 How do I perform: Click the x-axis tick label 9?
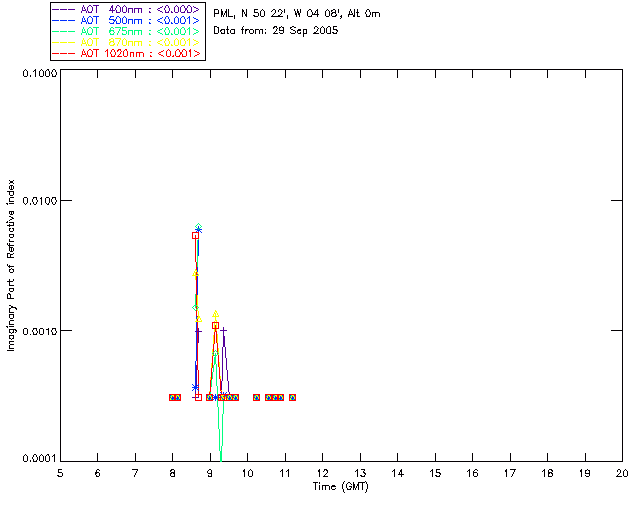pos(210,473)
